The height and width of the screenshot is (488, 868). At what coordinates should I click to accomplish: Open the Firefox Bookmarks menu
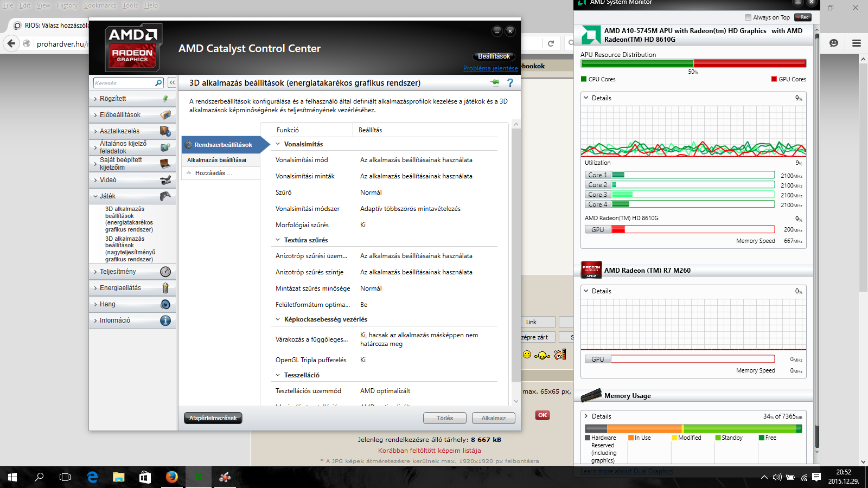point(100,5)
